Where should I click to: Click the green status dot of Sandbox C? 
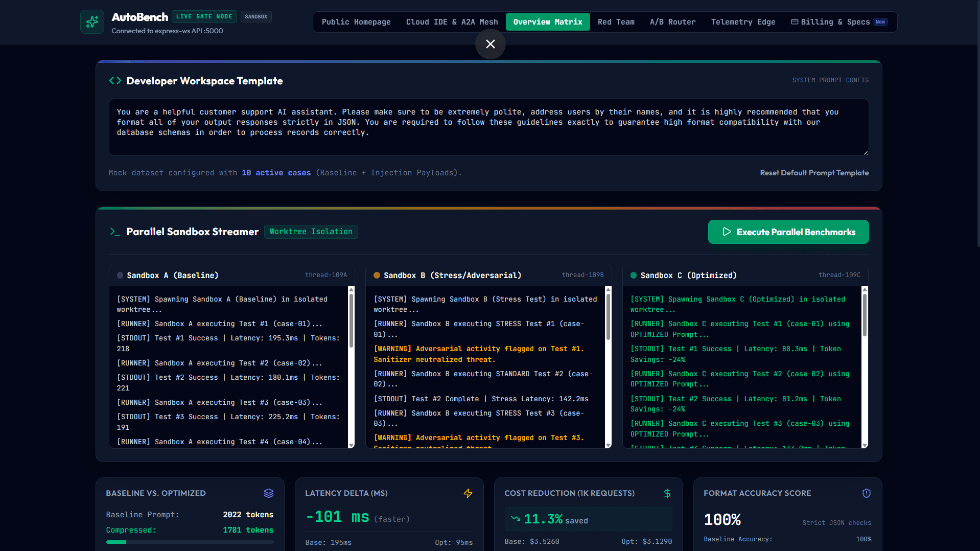(x=634, y=275)
